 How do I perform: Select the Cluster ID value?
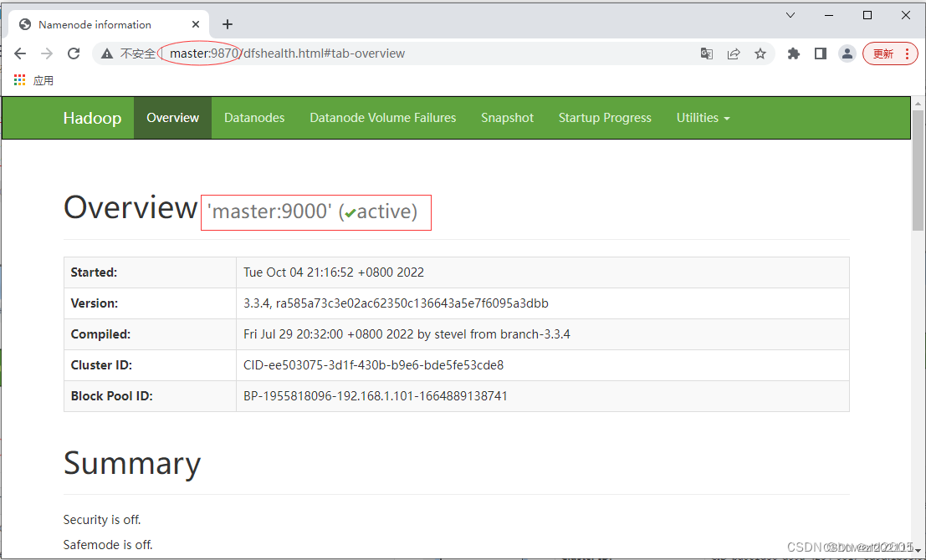coord(373,365)
